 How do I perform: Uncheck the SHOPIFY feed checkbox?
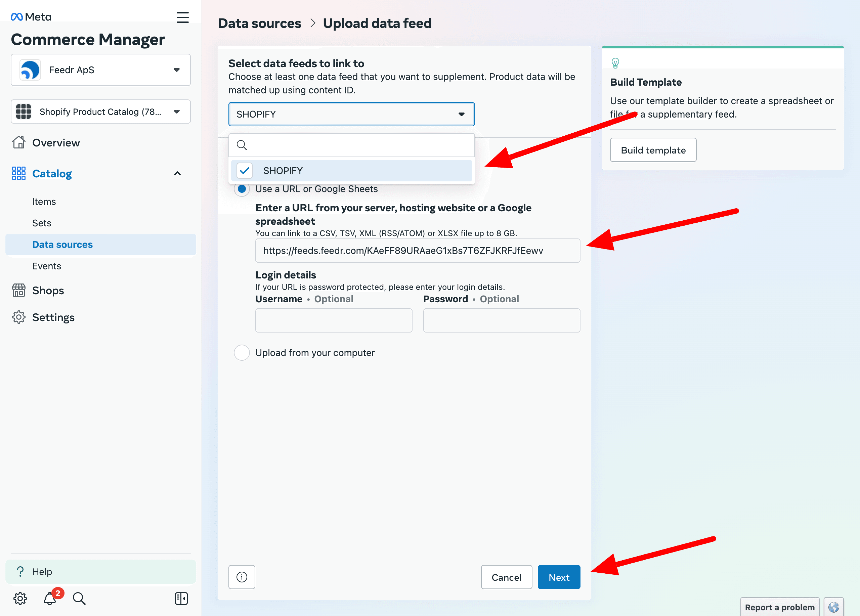click(x=245, y=171)
